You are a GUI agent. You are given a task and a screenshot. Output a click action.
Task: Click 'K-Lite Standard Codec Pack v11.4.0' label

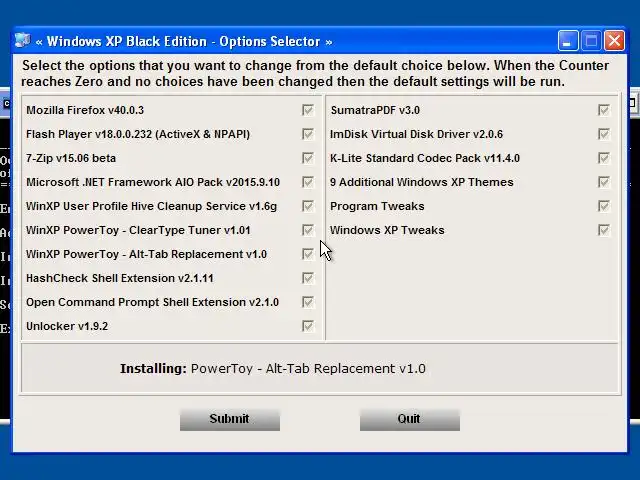pyautogui.click(x=425, y=158)
